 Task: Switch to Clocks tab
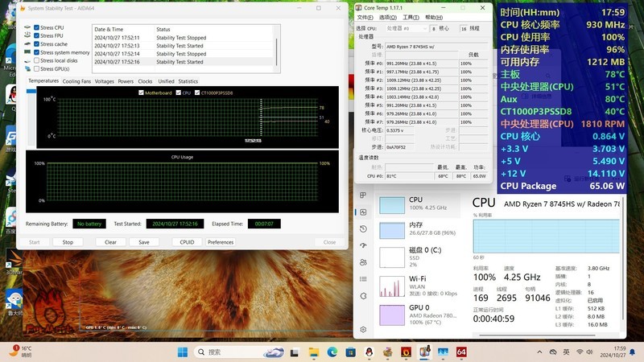pos(145,81)
